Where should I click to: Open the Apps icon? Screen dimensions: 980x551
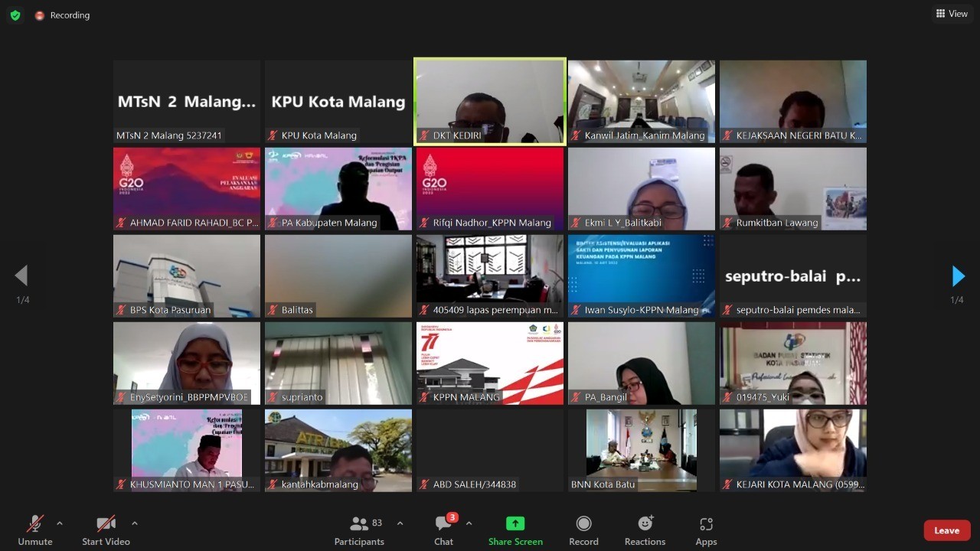[x=706, y=523]
